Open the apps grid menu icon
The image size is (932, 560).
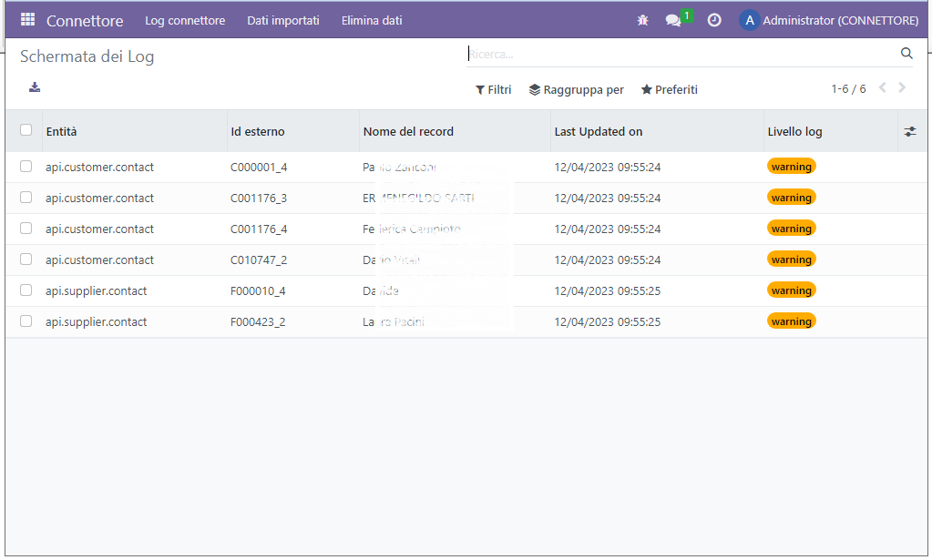click(27, 20)
